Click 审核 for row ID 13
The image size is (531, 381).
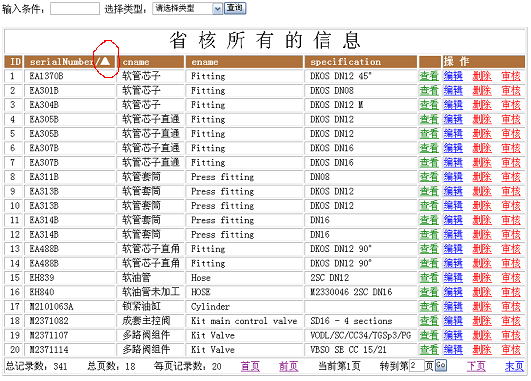(511, 249)
